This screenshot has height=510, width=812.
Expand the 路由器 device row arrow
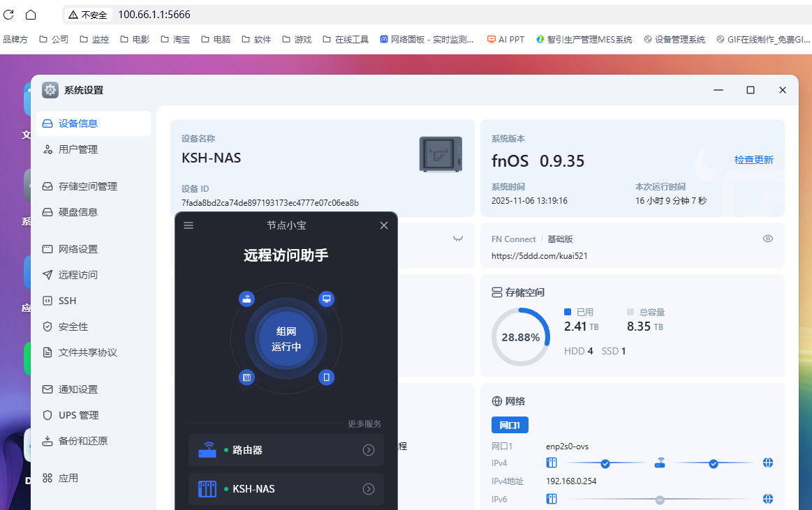click(x=369, y=450)
